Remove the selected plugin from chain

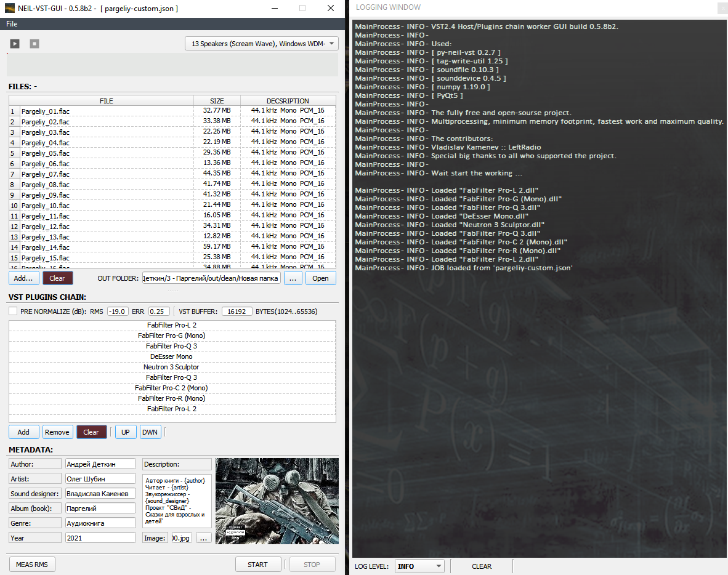[57, 432]
